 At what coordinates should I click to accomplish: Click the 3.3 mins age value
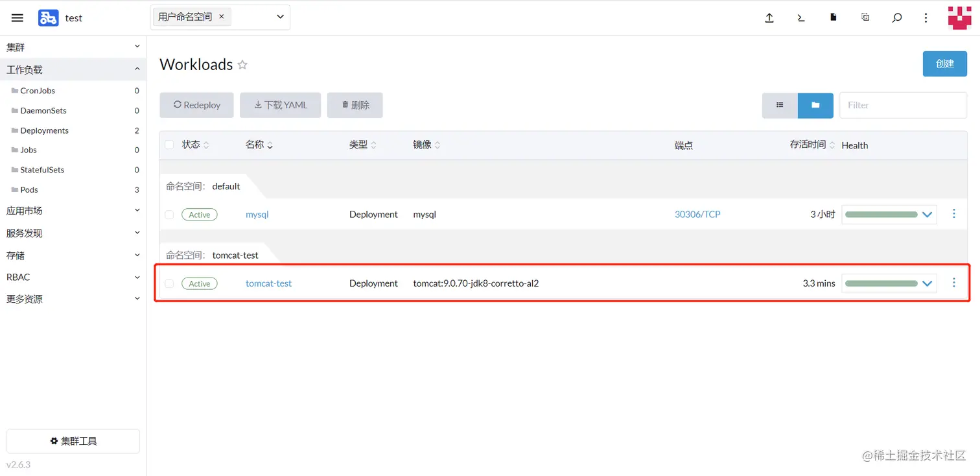tap(819, 283)
